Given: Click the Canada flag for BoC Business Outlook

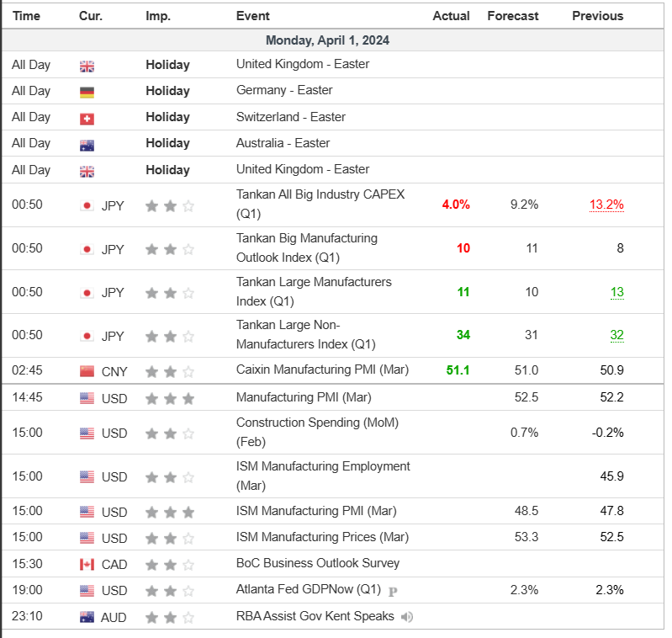Looking at the screenshot, I should pos(87,564).
